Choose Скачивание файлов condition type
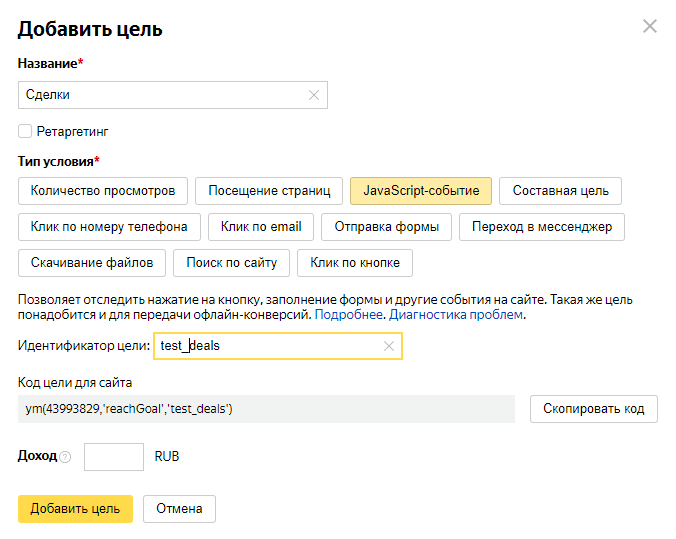 (x=92, y=263)
